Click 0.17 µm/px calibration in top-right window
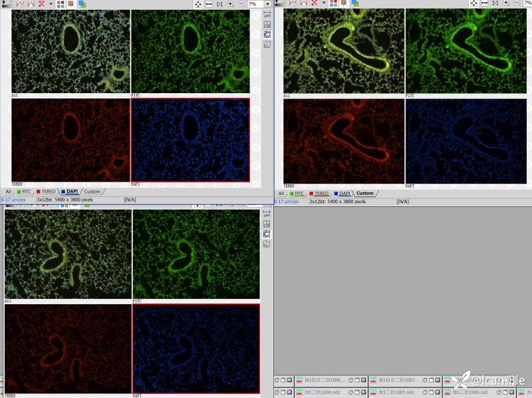The width and height of the screenshot is (532, 398). tap(287, 202)
